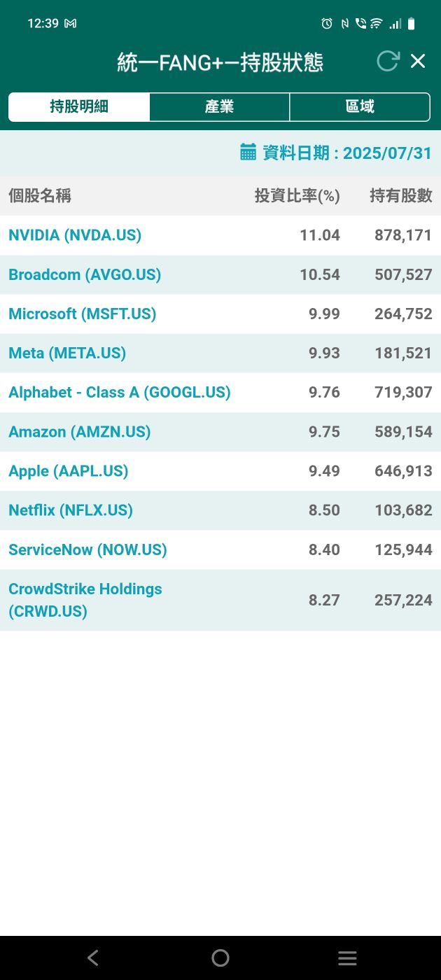Tap the battery icon in status bar

[412, 23]
